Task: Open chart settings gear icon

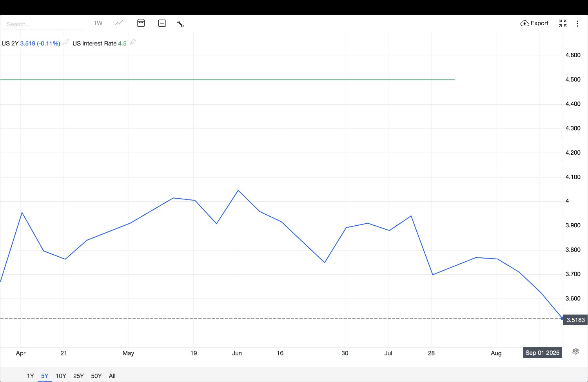Action: [x=575, y=351]
